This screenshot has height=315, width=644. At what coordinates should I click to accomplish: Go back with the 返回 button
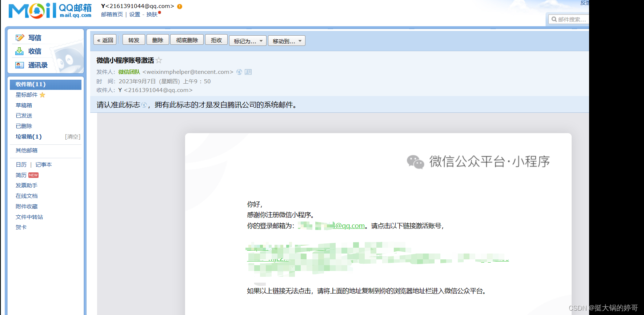tap(105, 40)
